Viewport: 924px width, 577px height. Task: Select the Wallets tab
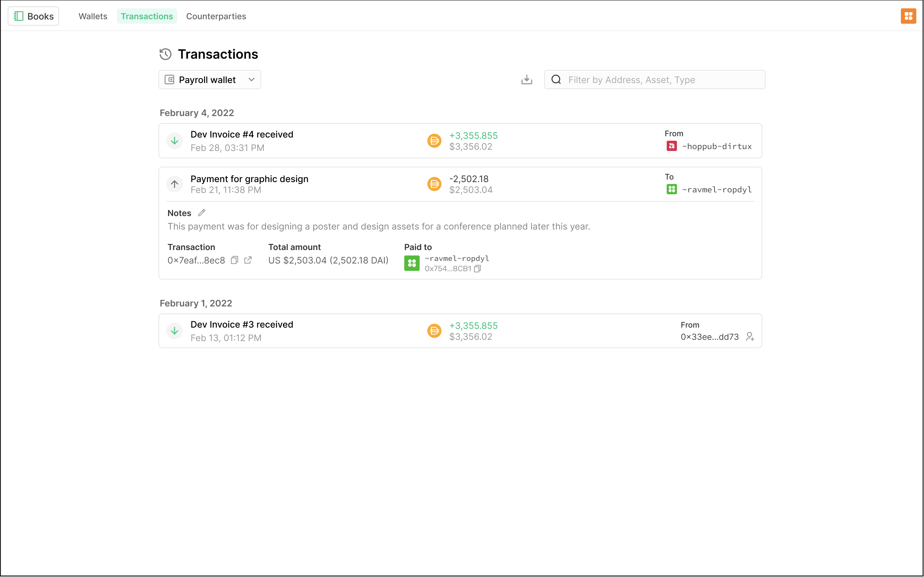point(92,15)
